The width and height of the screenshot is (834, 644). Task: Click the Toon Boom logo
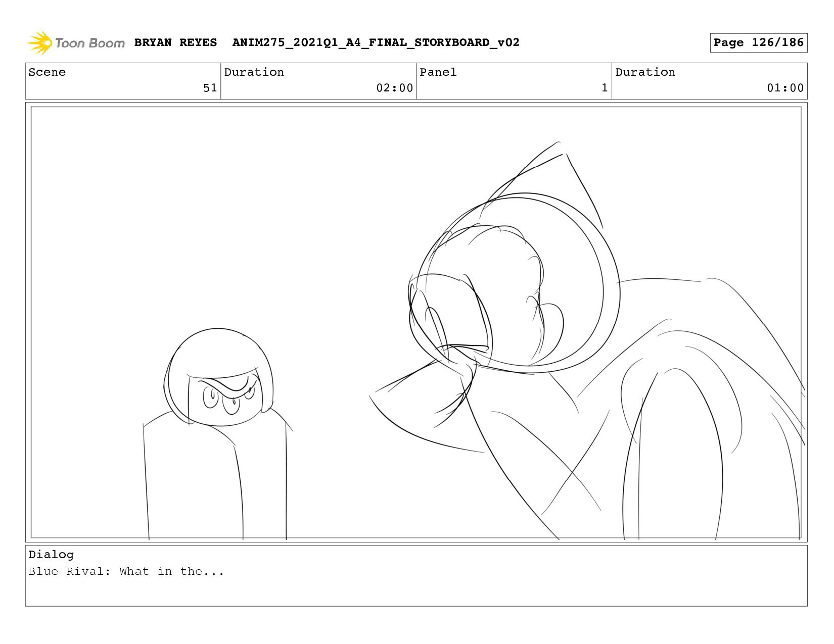[76, 43]
